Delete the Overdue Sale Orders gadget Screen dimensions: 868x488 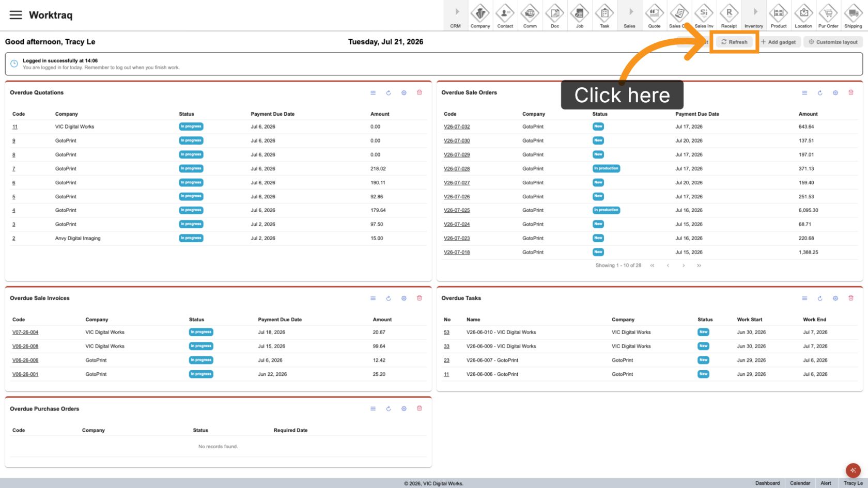851,92
